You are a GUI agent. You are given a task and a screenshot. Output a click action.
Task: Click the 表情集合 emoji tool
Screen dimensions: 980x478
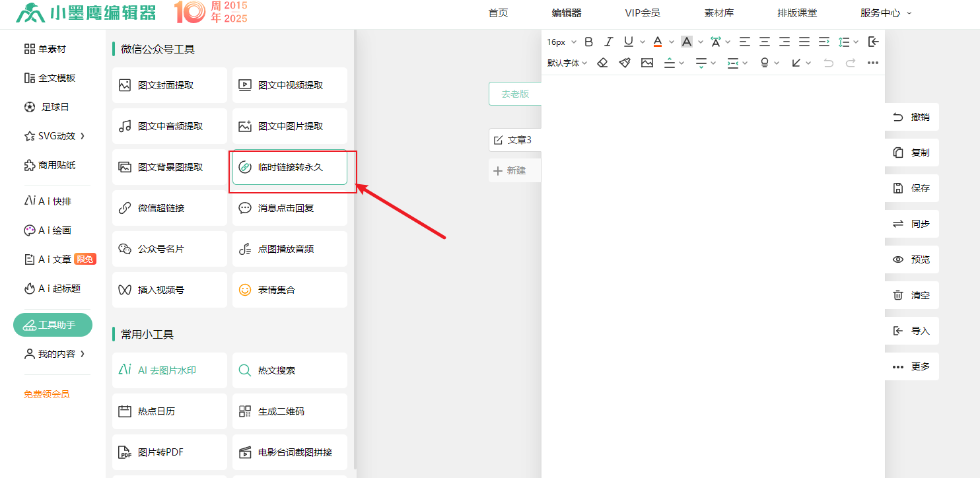click(x=289, y=290)
